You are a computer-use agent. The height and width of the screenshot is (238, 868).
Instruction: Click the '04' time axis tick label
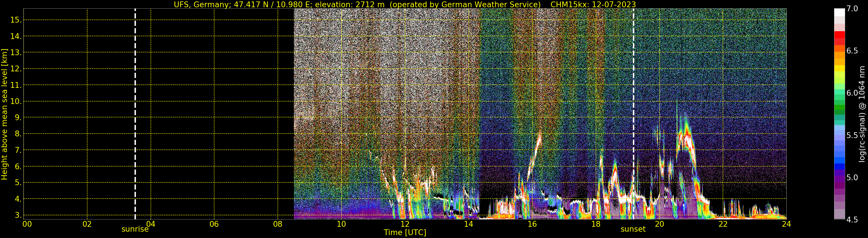coord(151,224)
